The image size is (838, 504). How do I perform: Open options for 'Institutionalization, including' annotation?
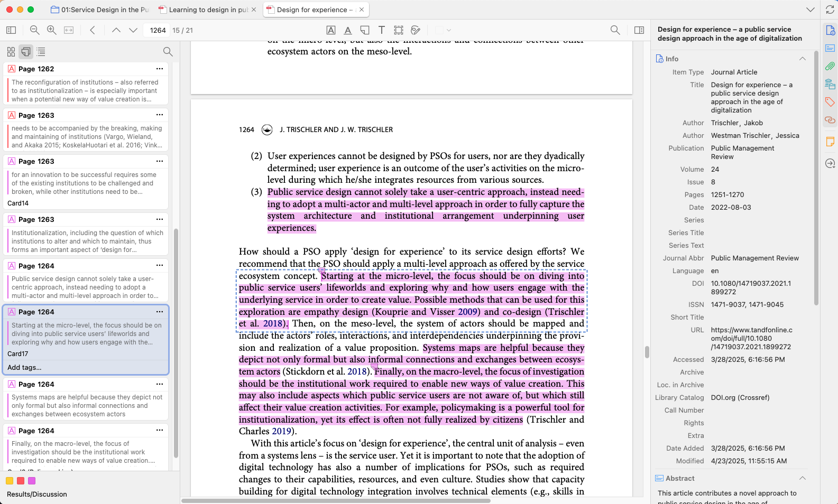point(160,219)
